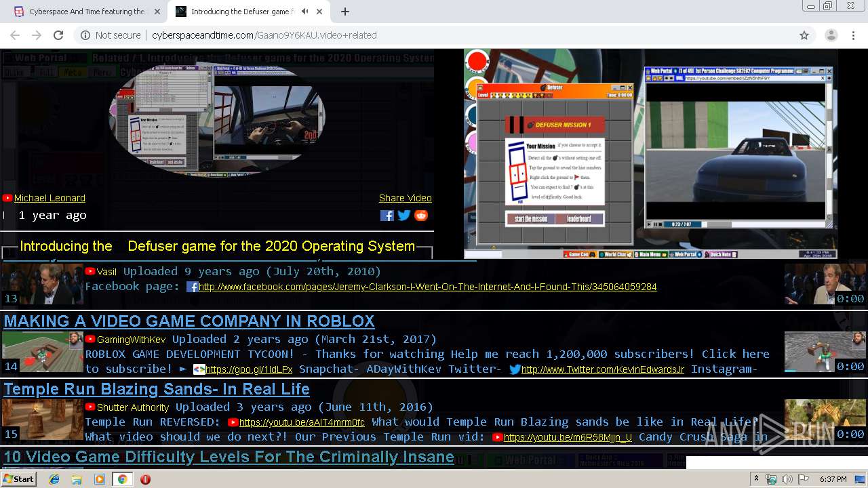Image resolution: width=868 pixels, height=488 pixels.
Task: Open Michael Leonard channel link
Action: 50,198
